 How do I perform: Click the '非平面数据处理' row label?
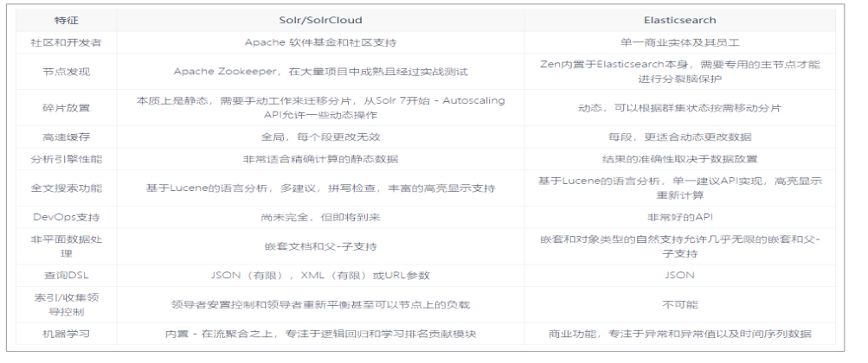(67, 246)
